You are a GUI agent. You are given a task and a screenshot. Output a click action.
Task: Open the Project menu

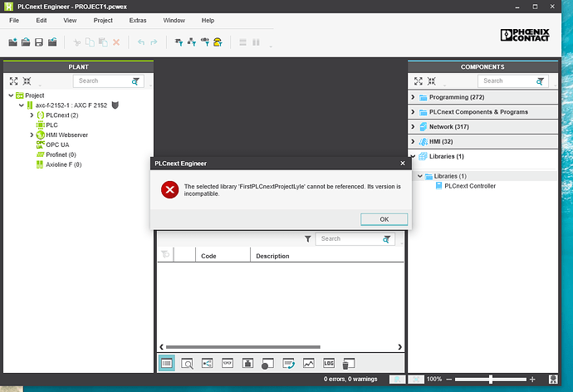tap(103, 19)
